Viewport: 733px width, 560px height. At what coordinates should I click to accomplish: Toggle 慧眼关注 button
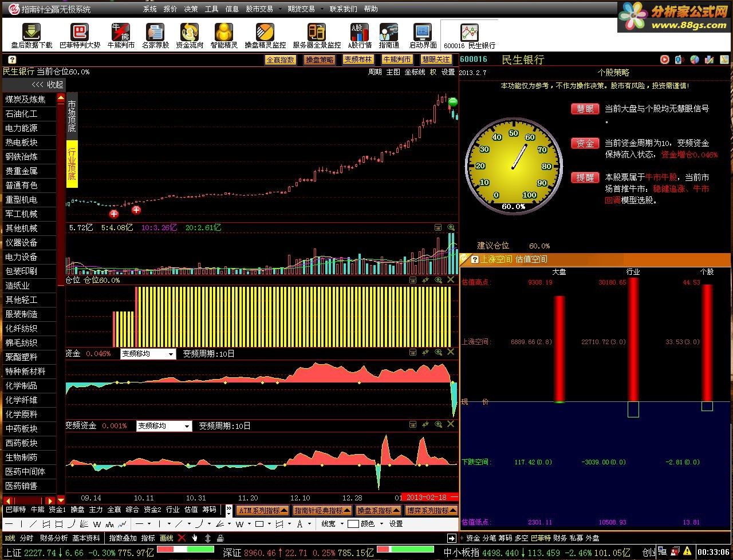pos(436,60)
